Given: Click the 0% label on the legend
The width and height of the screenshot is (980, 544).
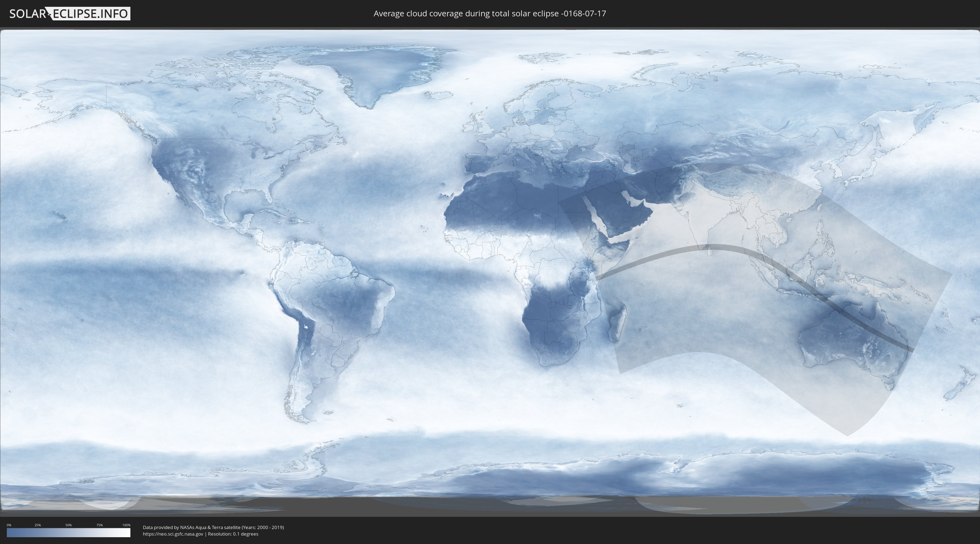Looking at the screenshot, I should click(9, 525).
